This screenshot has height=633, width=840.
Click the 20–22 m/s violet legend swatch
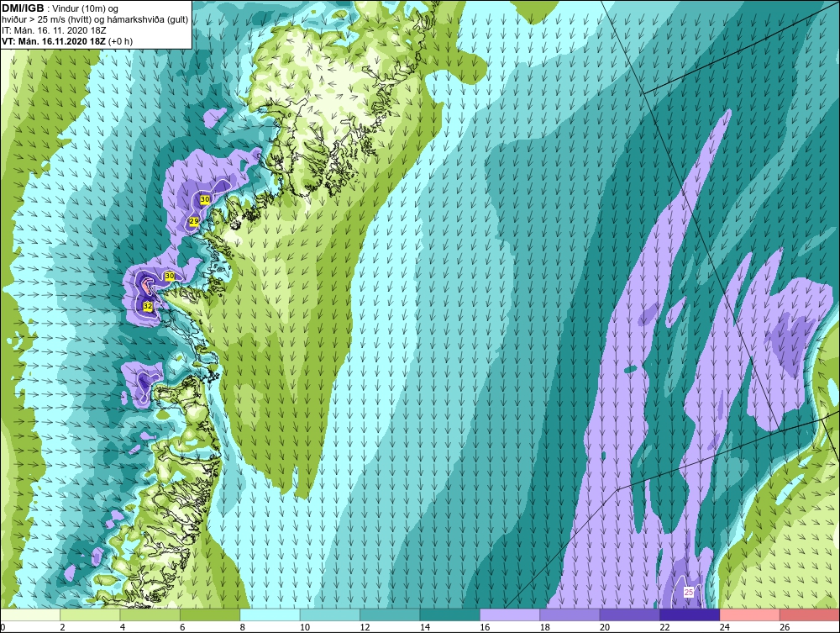coord(630,615)
